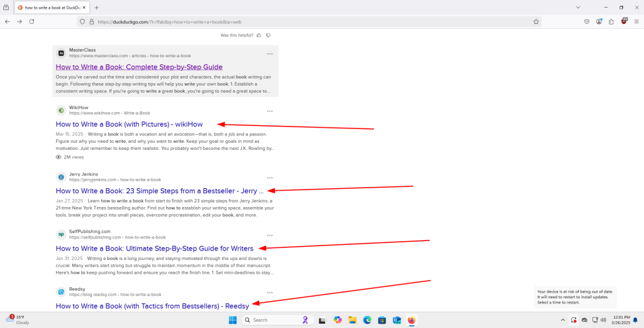This screenshot has height=328, width=644.
Task: Click the 'Jan 31, 2025' date text
Action: (69, 259)
